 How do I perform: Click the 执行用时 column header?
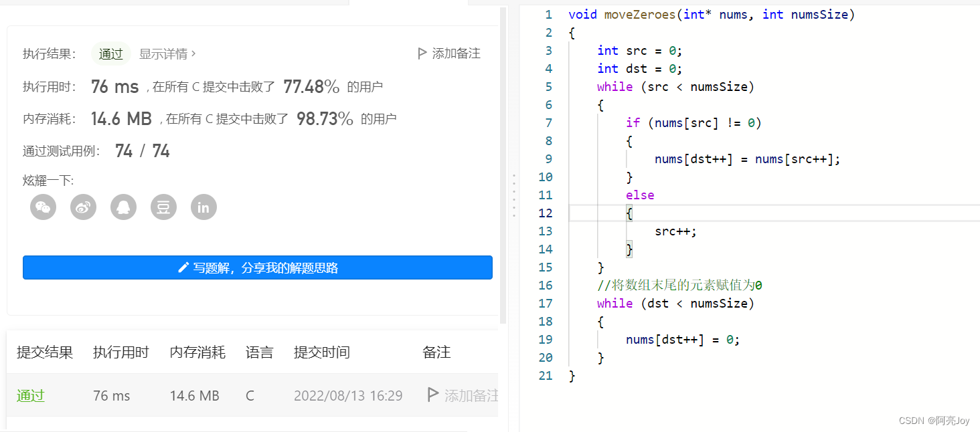click(x=121, y=352)
